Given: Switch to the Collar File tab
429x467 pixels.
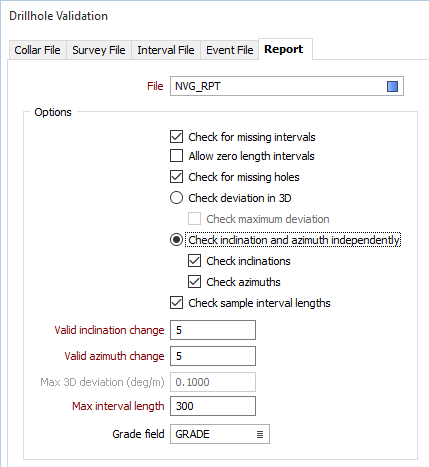Looking at the screenshot, I should pyautogui.click(x=38, y=50).
